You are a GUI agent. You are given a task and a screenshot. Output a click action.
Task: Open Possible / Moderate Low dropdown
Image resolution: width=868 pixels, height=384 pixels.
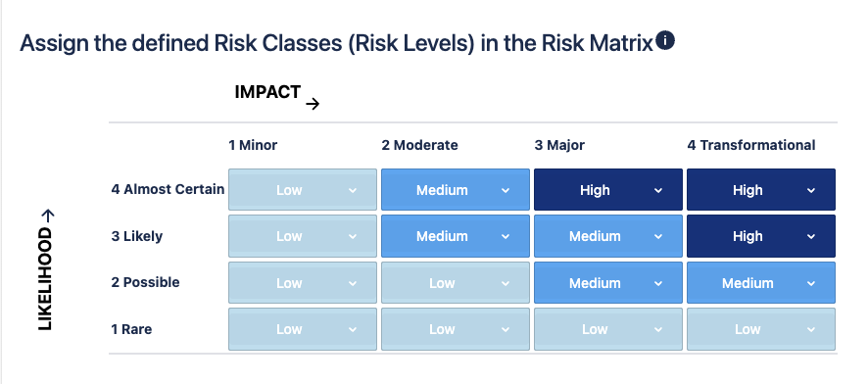456,283
